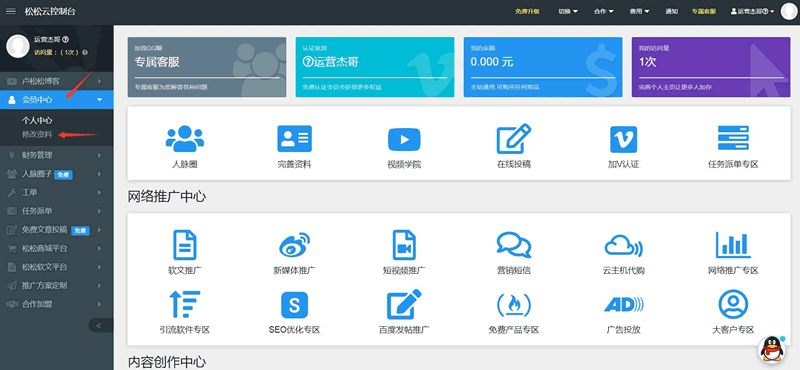Collapse the 会员中心 sidebar menu

tap(57, 100)
